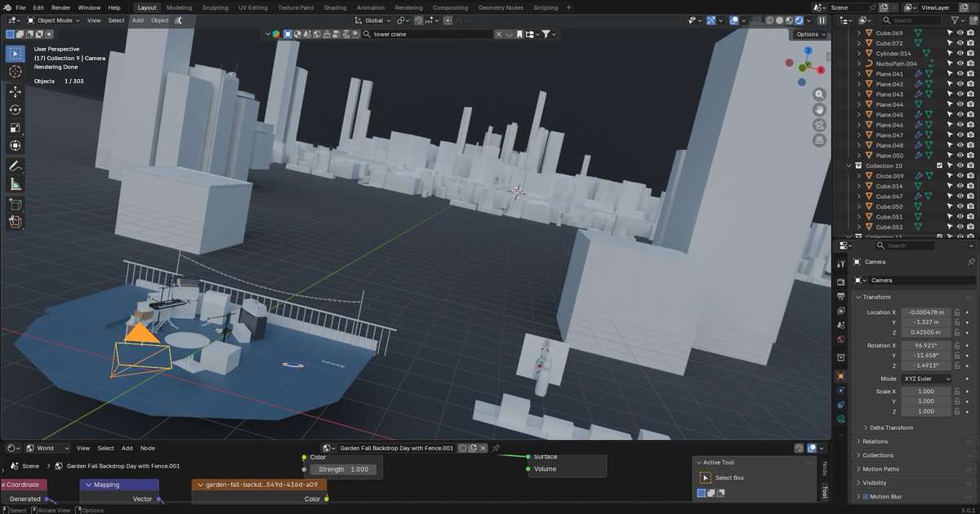
Task: Pin the Camera properties panel
Action: coord(970,262)
